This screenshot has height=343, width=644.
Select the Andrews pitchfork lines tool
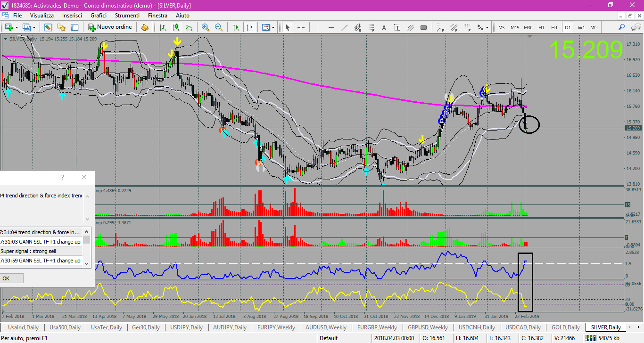tap(410, 27)
